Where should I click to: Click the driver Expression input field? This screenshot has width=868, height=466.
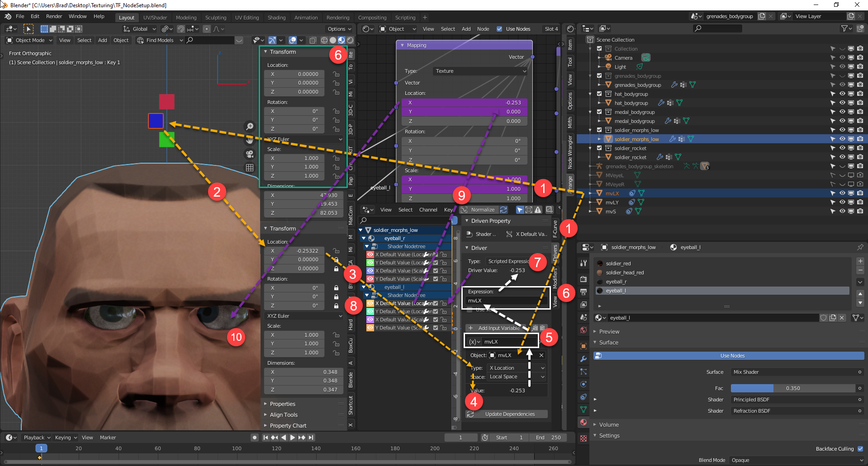click(507, 301)
